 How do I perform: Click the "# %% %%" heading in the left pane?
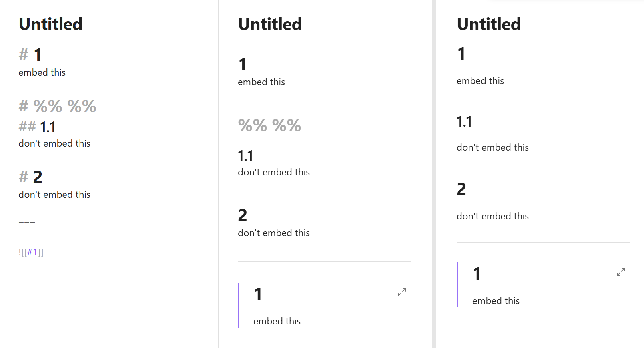58,106
